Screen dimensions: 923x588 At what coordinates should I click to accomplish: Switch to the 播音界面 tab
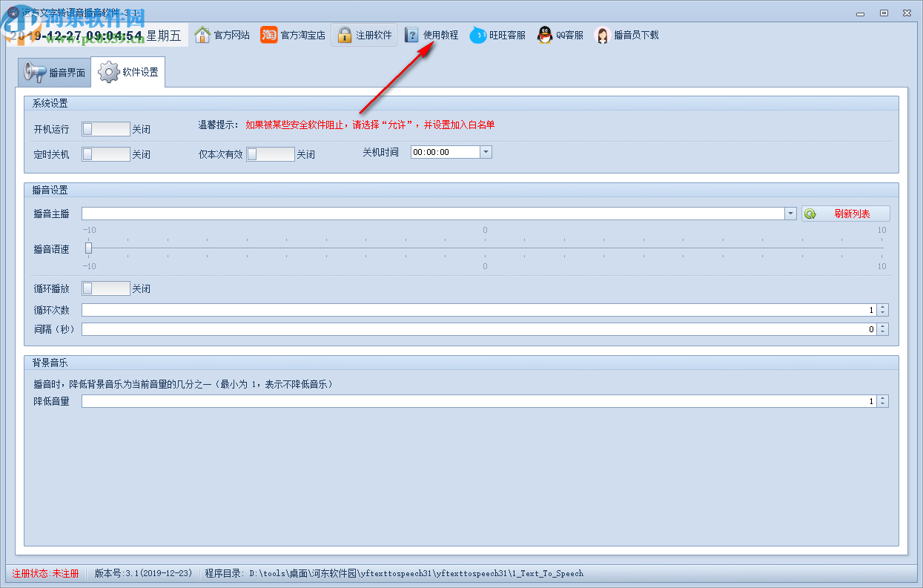(53, 72)
